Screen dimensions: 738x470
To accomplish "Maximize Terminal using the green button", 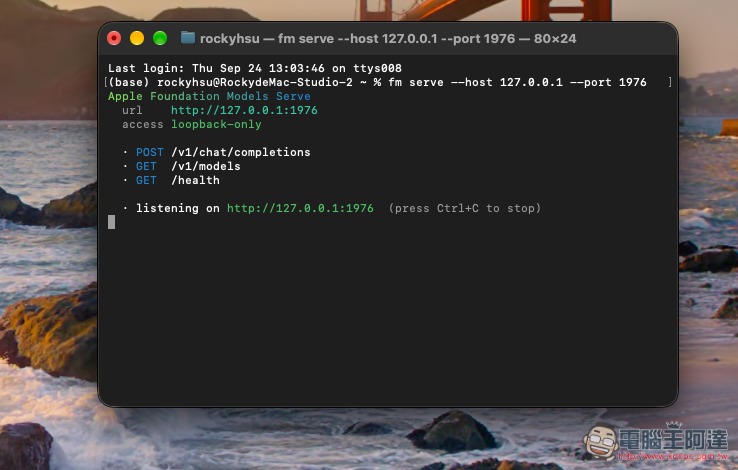I will pyautogui.click(x=160, y=38).
